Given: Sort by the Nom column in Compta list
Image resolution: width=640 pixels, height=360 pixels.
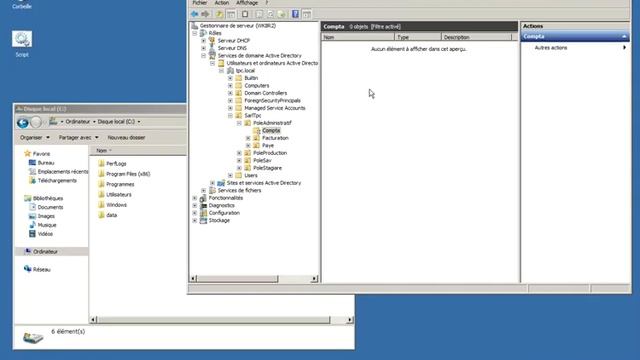Looking at the screenshot, I should 358,37.
